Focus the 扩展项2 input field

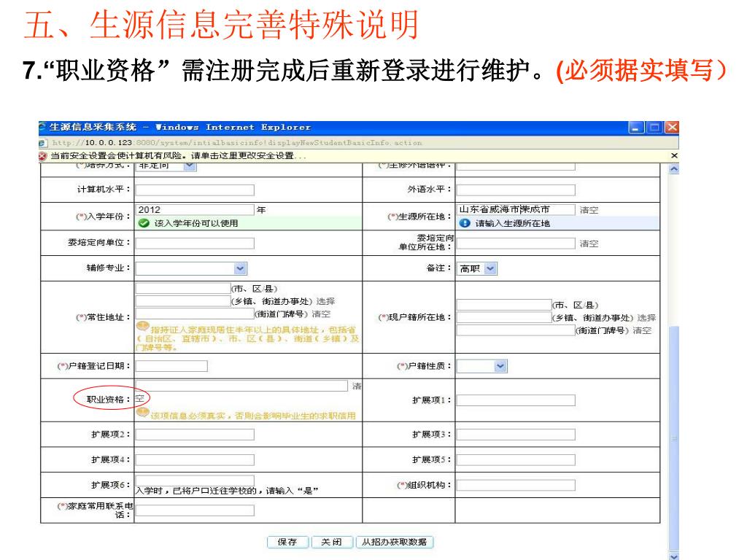tap(195, 435)
